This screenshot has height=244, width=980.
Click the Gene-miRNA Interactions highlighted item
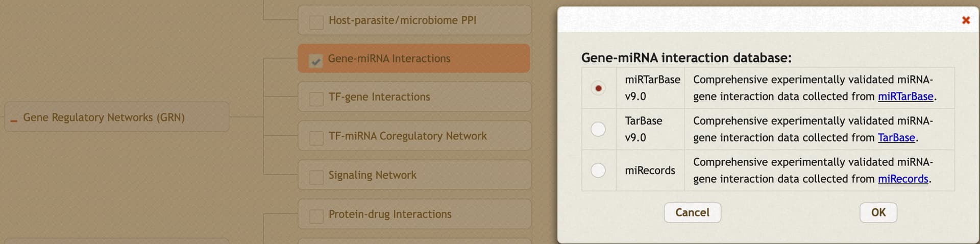pyautogui.click(x=414, y=58)
